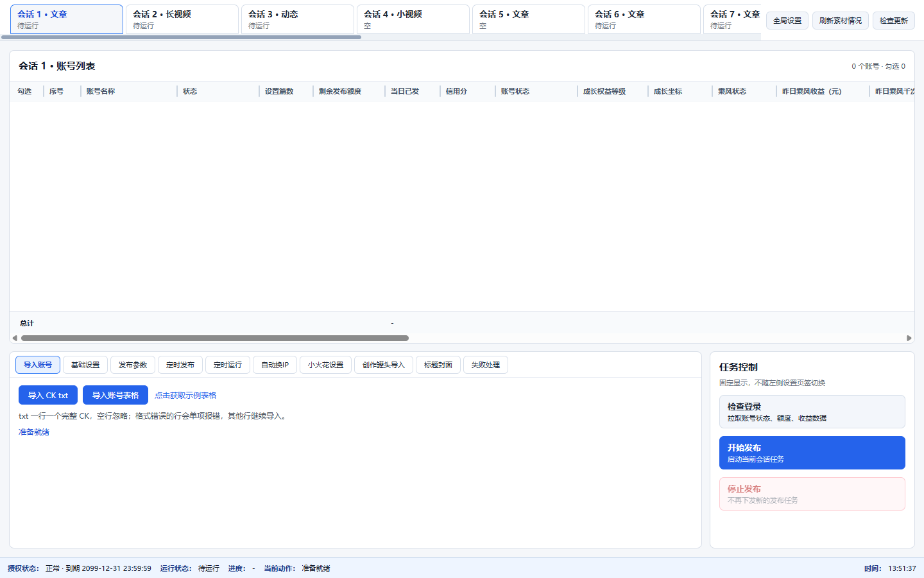The height and width of the screenshot is (578, 924).
Task: Select the 导入账号 settings tab
Action: 38,365
